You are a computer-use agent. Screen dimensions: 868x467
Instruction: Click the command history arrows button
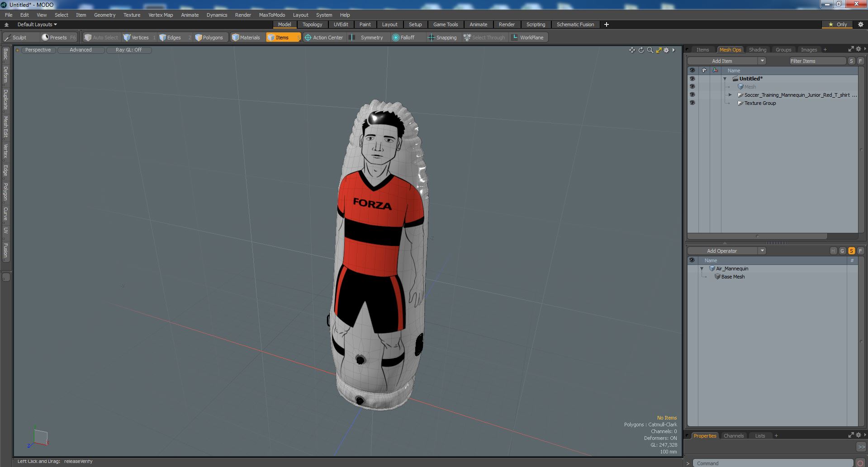(861, 447)
